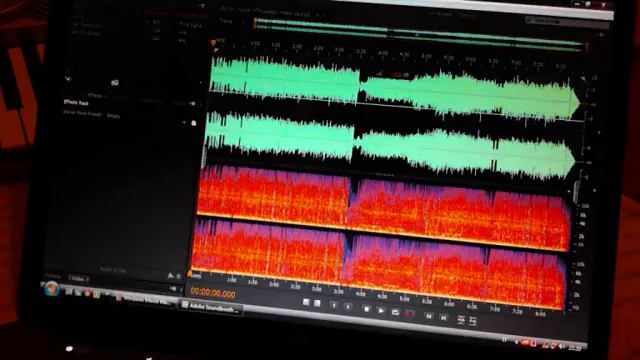Click the system tray volume speaker icon
640x360 pixels.
coord(562,346)
